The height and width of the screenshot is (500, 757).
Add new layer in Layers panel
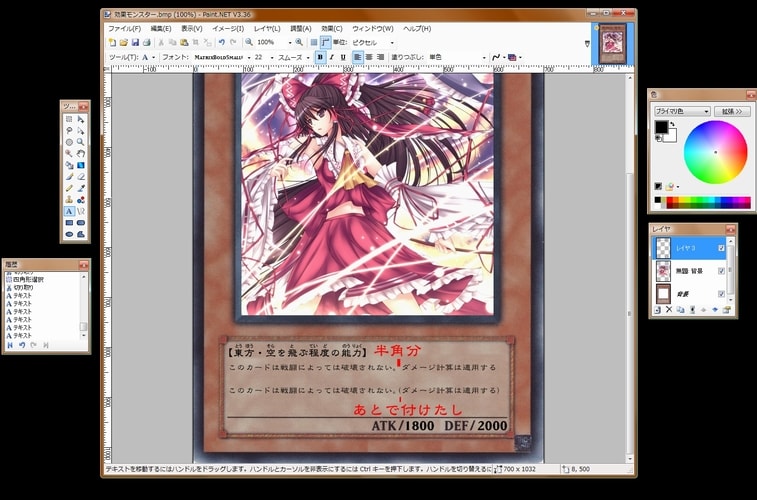[x=658, y=310]
